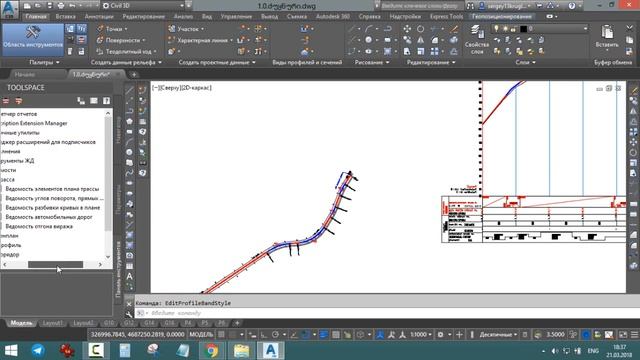Open the Теодолитный ход dropdown
Image resolution: width=640 pixels, height=360 pixels.
tap(127, 51)
